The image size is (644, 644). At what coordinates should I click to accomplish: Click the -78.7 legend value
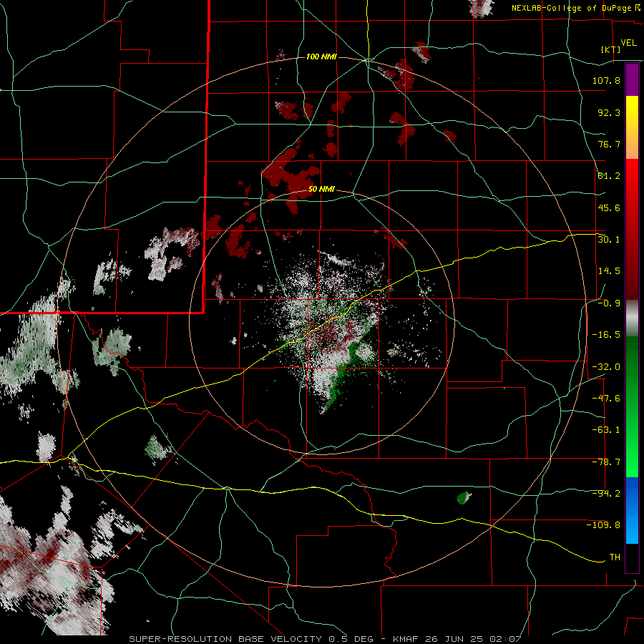coord(606,462)
